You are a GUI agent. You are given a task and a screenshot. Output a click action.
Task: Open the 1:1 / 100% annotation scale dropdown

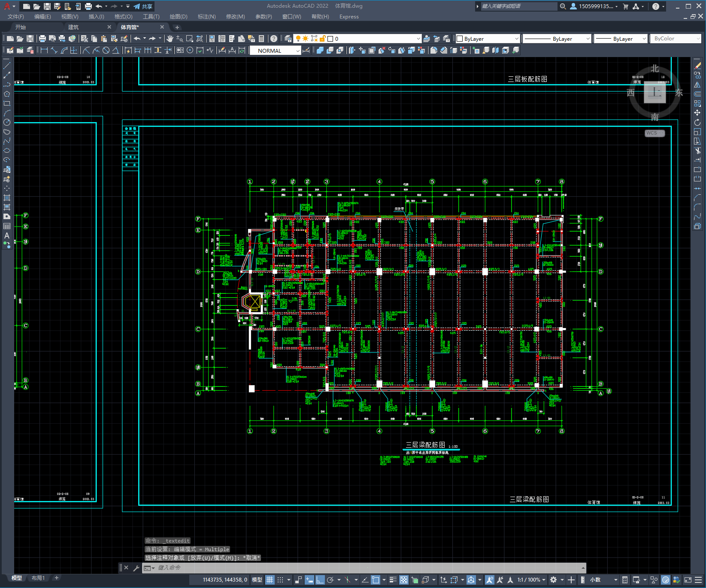pos(531,580)
